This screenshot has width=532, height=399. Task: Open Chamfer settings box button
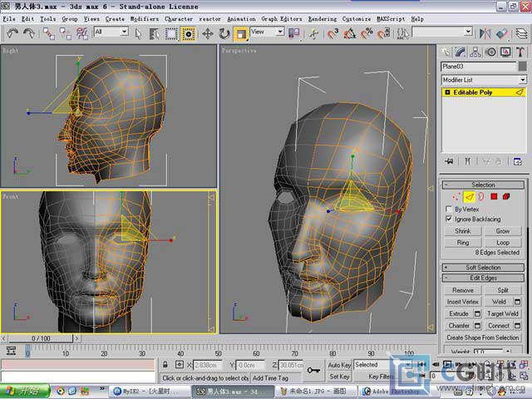[477, 326]
